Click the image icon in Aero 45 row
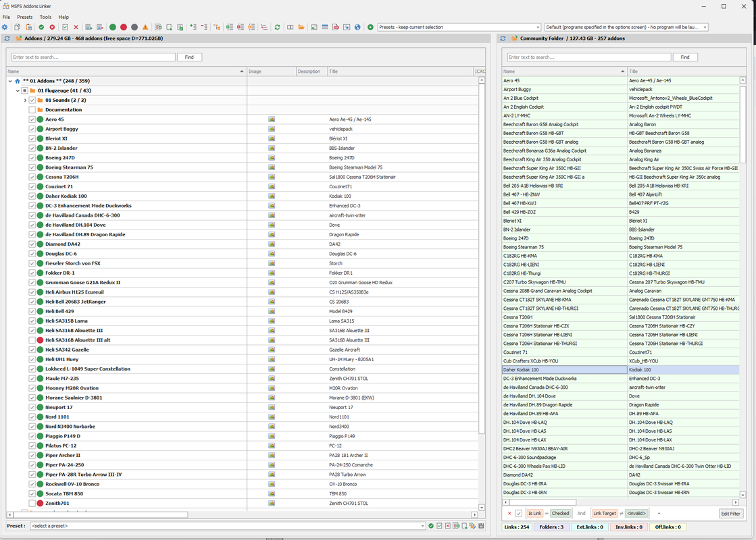The image size is (756, 540). pos(272,119)
